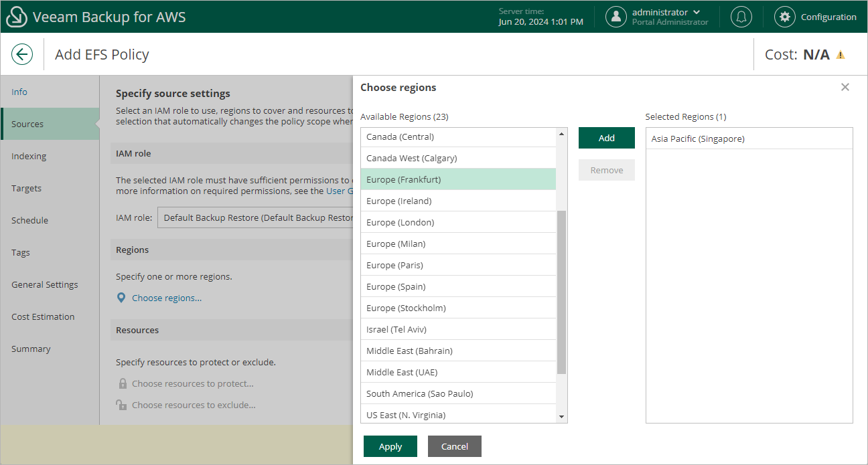
Task: Click the scrollbar down arrow in region list
Action: (x=561, y=417)
